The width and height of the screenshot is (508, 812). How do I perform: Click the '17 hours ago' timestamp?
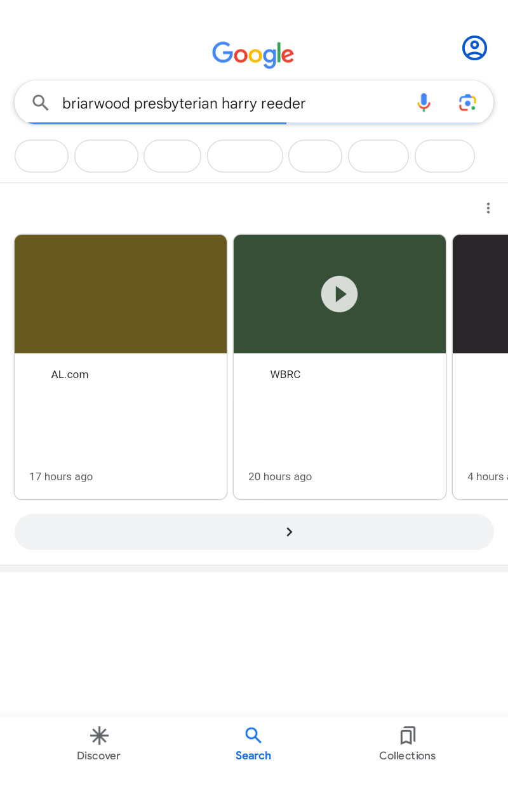[x=61, y=476]
